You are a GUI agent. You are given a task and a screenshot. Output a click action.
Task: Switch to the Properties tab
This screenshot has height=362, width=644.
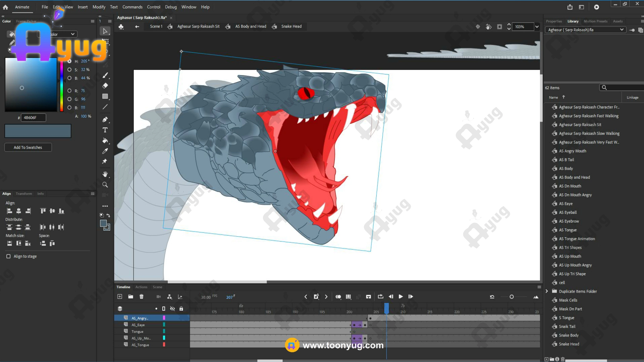pos(554,21)
